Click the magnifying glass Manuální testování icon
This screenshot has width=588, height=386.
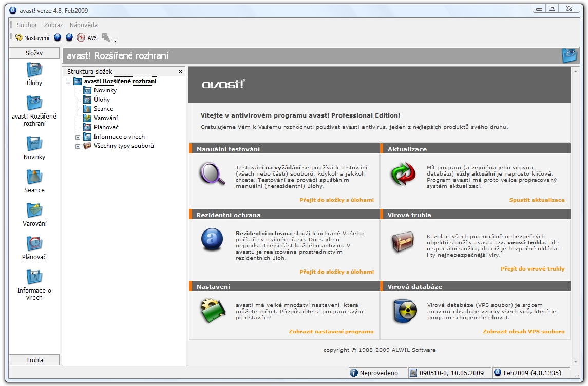pos(212,173)
